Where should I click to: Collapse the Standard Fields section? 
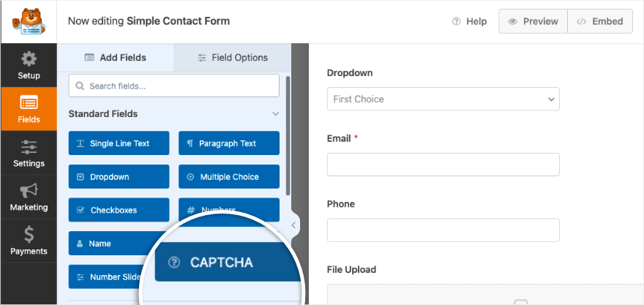(276, 114)
